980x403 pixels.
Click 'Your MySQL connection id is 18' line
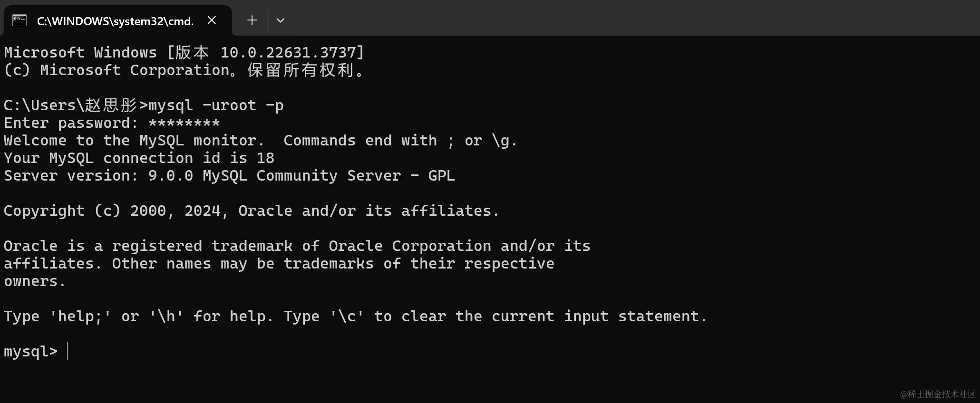[139, 158]
